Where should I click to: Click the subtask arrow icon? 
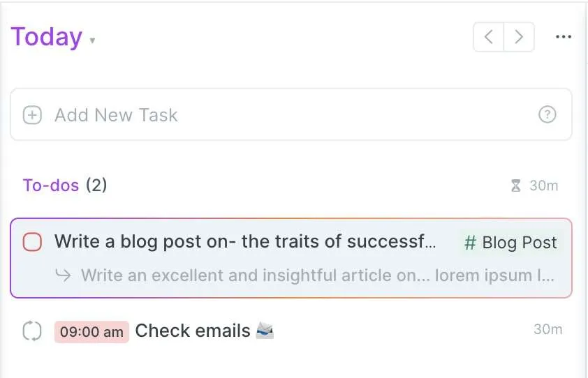(x=63, y=275)
